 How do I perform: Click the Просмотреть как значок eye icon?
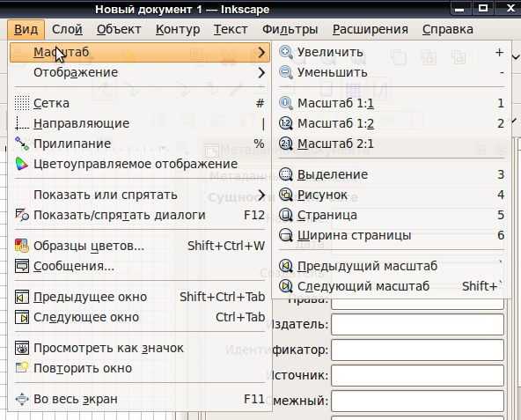tap(22, 348)
